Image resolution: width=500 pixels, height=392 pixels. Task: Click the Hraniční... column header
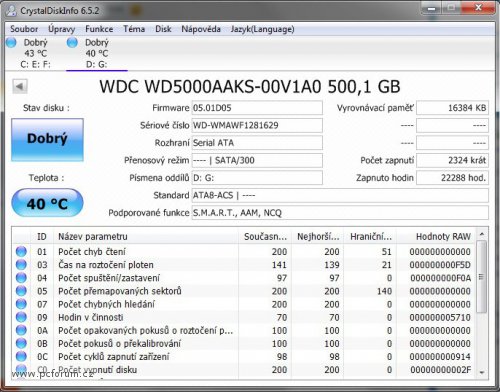pyautogui.click(x=370, y=236)
